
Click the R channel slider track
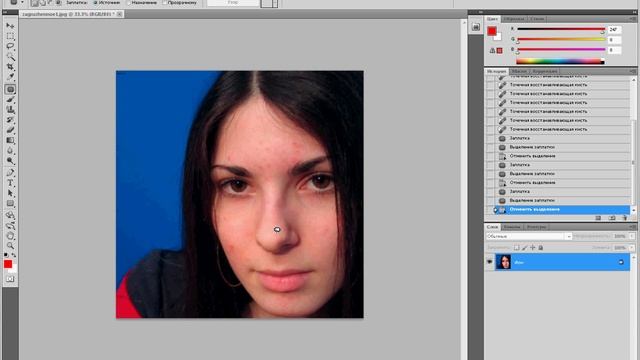point(561,29)
